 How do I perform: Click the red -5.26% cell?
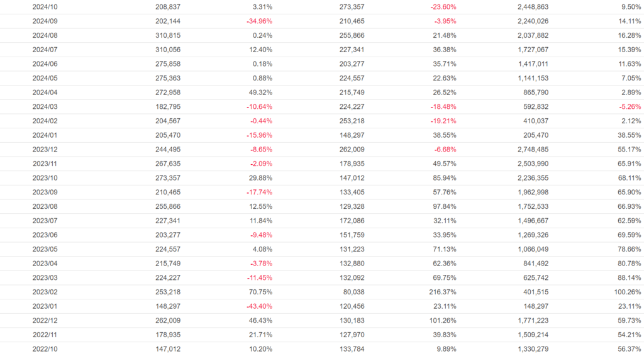(629, 106)
